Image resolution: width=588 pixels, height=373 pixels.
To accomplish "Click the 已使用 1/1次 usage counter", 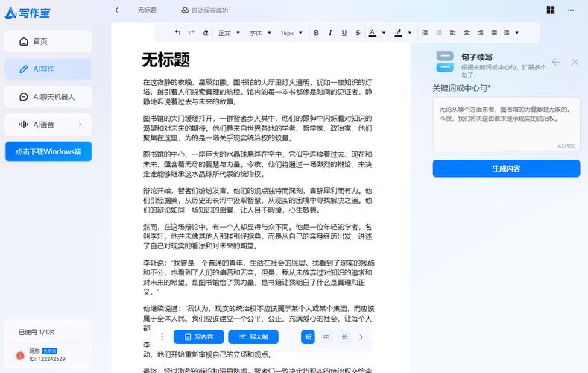I will (37, 332).
